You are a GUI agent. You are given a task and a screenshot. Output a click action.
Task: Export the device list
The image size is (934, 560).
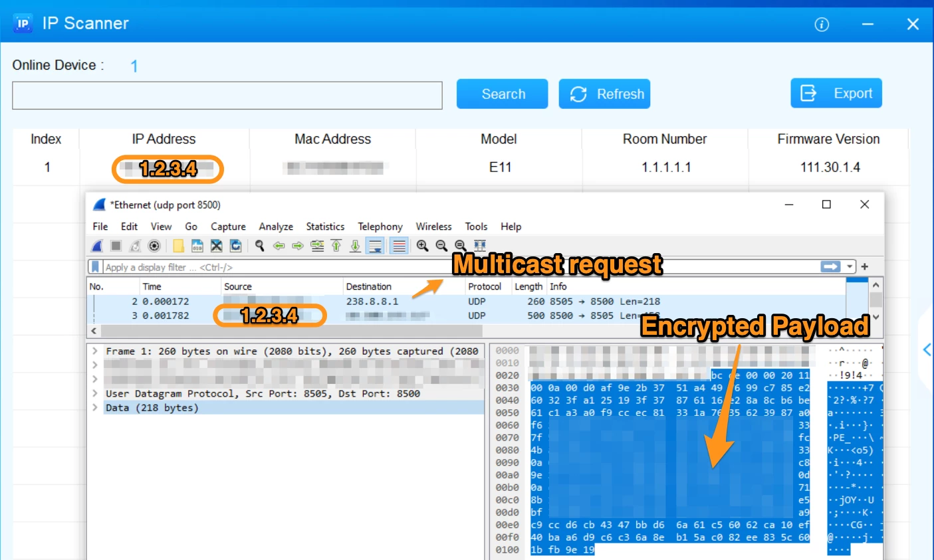tap(836, 93)
